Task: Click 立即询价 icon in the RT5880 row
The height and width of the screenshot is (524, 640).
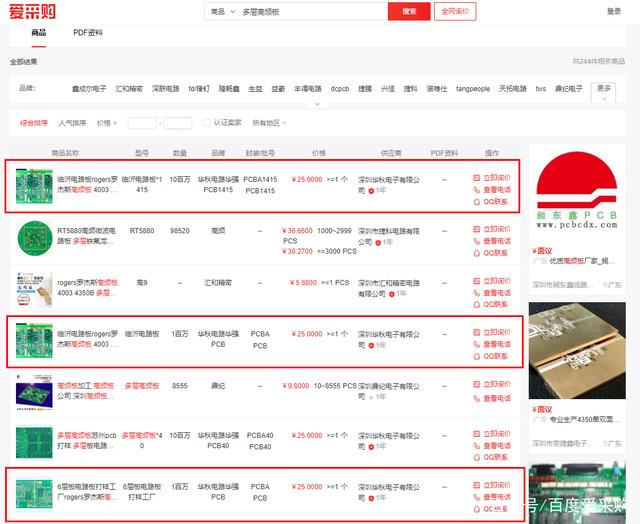Action: tap(476, 229)
